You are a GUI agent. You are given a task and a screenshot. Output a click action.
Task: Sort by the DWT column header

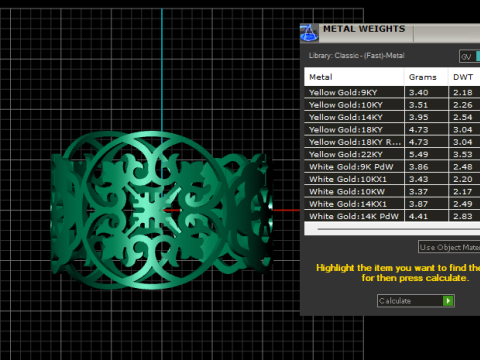[464, 77]
